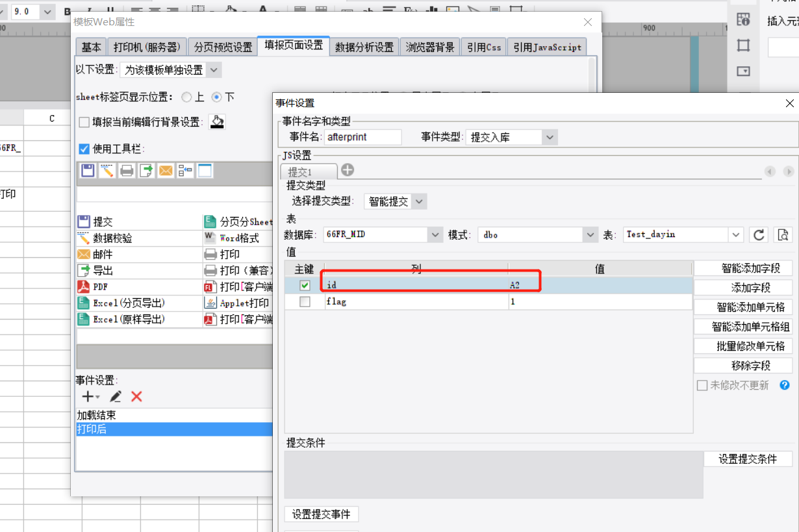Click the data verify pencil icon in toolbar preview
The height and width of the screenshot is (532, 799).
tap(107, 171)
